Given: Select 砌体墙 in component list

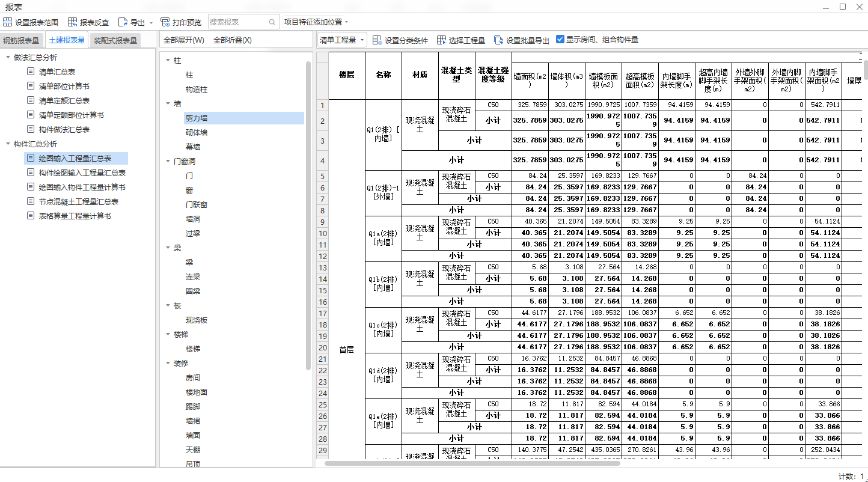Looking at the screenshot, I should [197, 132].
